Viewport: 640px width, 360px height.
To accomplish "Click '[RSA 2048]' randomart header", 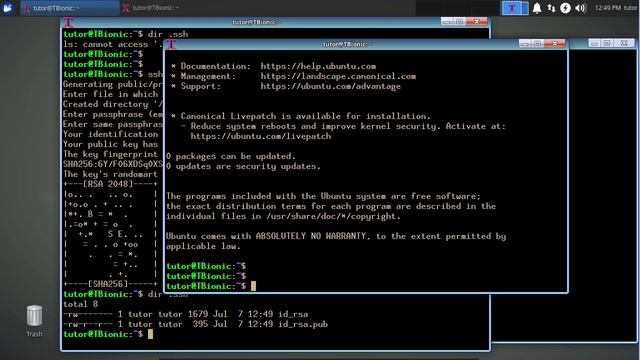I will (x=108, y=184).
